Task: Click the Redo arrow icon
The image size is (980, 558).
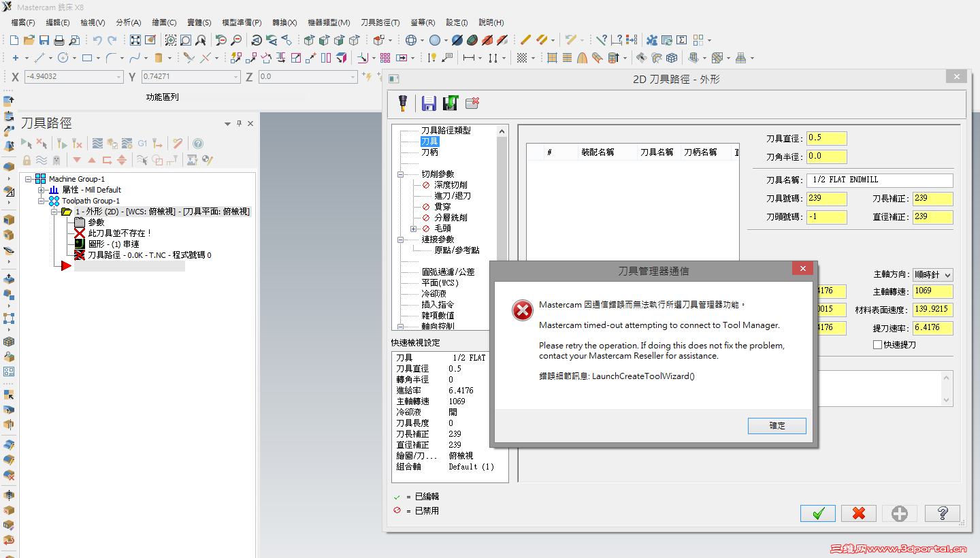Action: point(112,40)
